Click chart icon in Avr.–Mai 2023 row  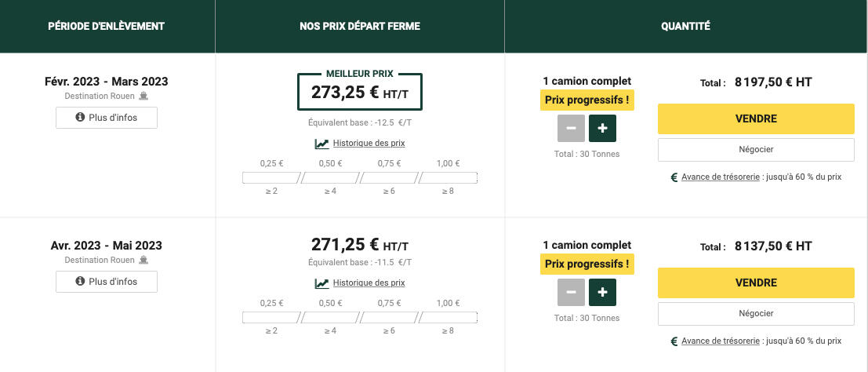coord(321,283)
